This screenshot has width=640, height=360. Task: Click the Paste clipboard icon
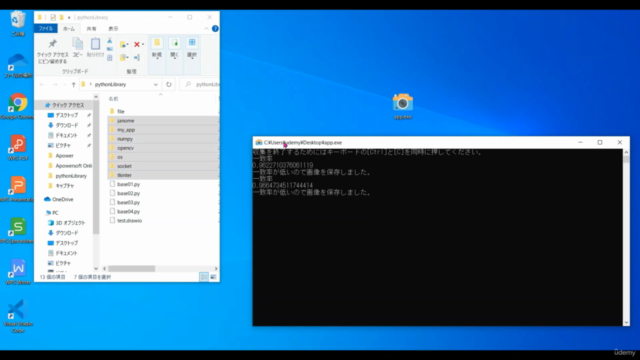coord(95,44)
